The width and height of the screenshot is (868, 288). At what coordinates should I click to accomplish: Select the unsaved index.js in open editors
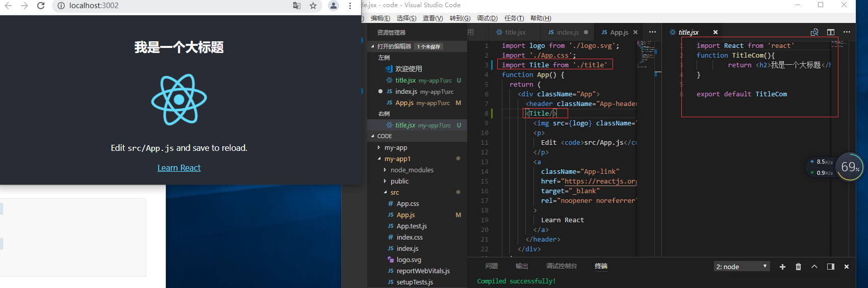click(417, 91)
